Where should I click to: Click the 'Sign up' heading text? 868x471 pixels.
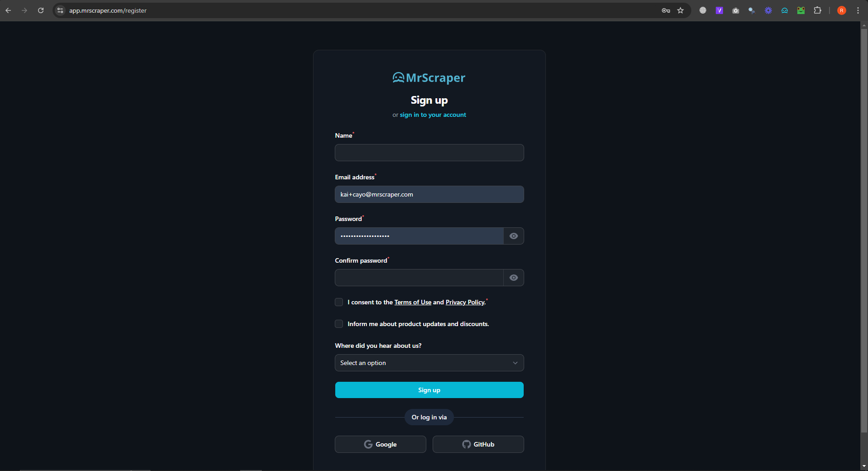tap(429, 100)
